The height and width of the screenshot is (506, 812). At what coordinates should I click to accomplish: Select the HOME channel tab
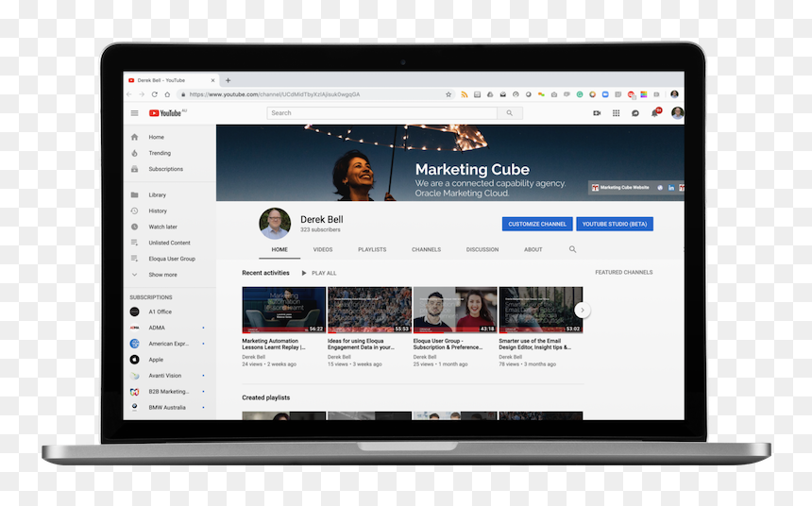279,249
